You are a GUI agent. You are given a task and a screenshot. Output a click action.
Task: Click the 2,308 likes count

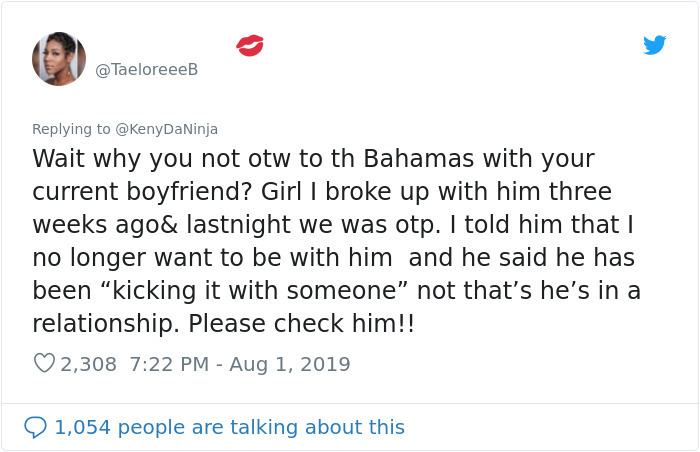pos(88,364)
